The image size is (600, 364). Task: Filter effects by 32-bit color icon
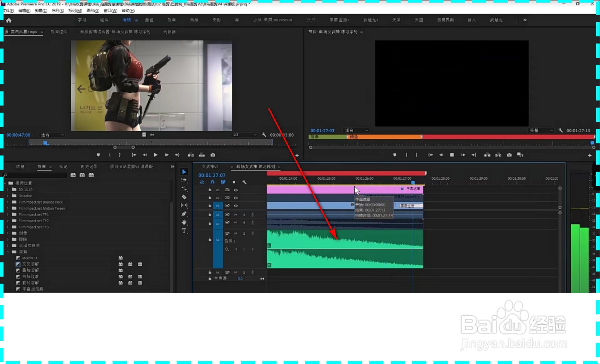[x=82, y=175]
